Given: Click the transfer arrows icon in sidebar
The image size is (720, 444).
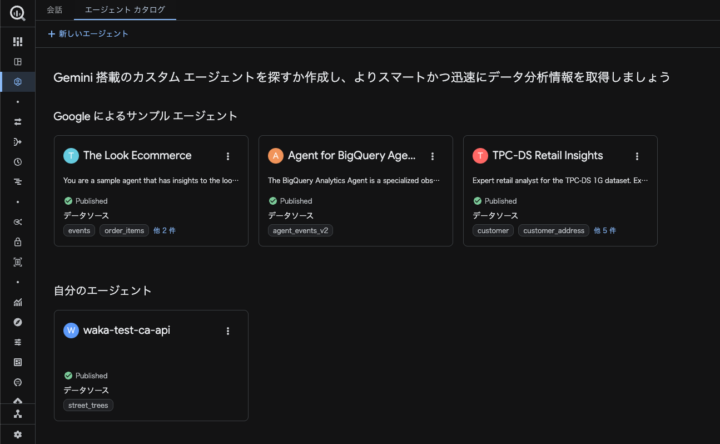Looking at the screenshot, I should (17, 122).
